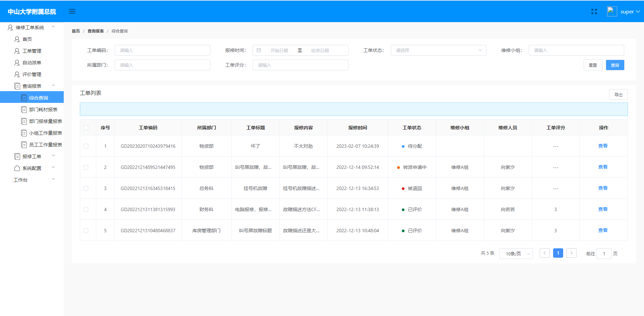Go to previous page arrow

(544, 253)
